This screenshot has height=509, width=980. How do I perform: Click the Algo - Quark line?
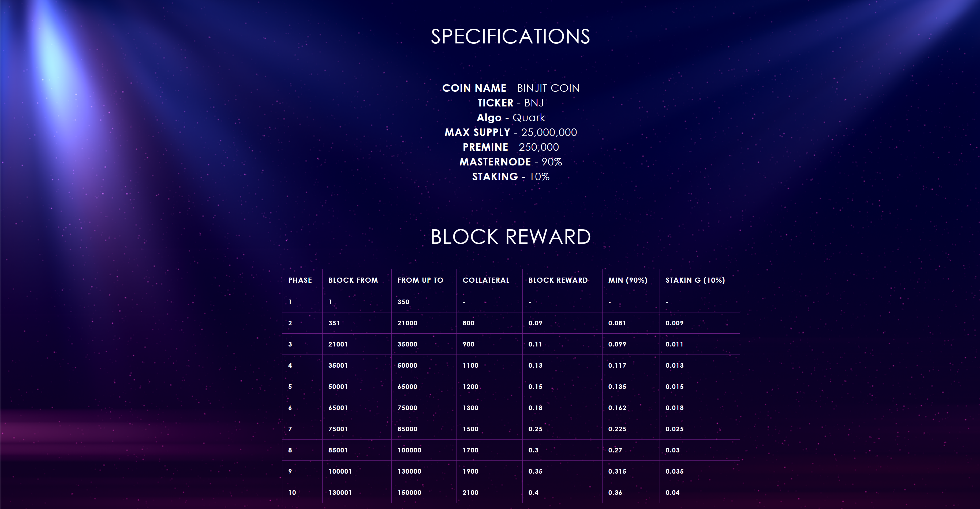(511, 118)
